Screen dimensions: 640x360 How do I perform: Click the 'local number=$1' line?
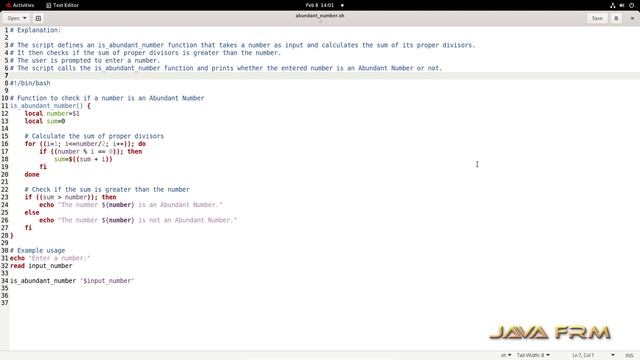(x=52, y=113)
